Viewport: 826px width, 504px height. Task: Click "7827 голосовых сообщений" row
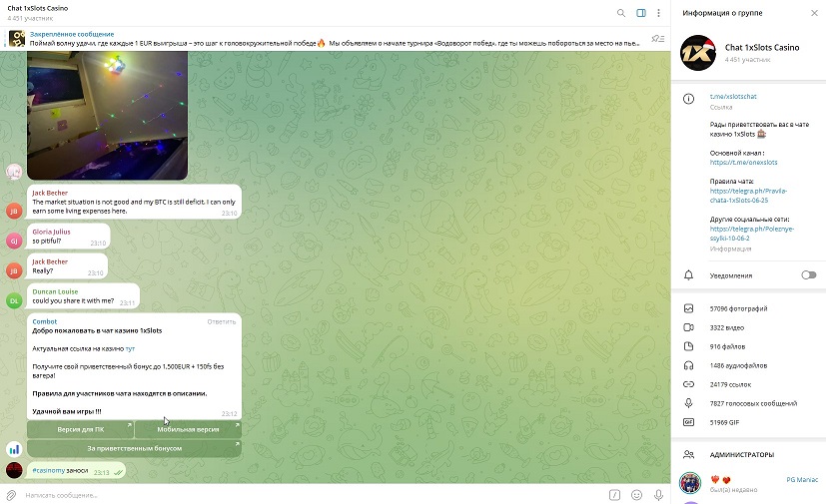tap(748, 403)
